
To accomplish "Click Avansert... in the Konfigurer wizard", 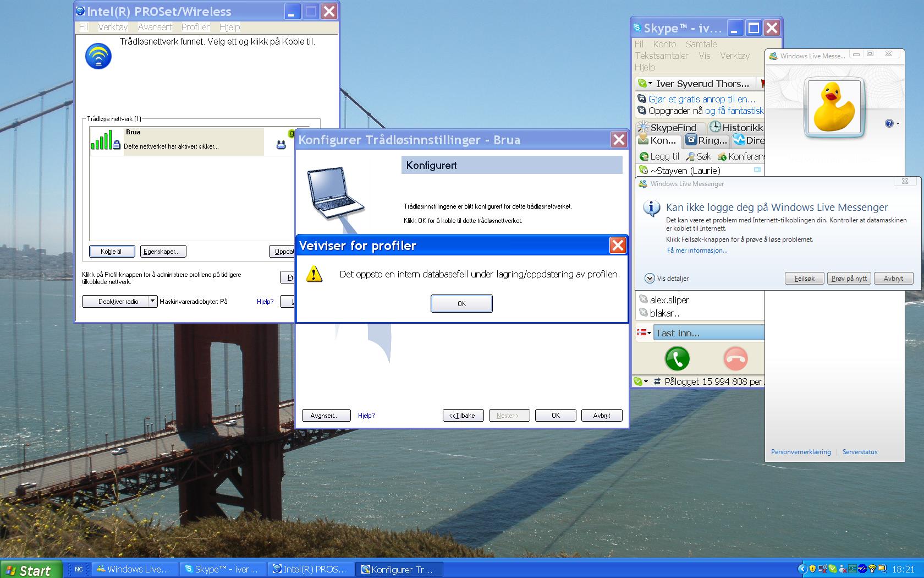I will (326, 416).
